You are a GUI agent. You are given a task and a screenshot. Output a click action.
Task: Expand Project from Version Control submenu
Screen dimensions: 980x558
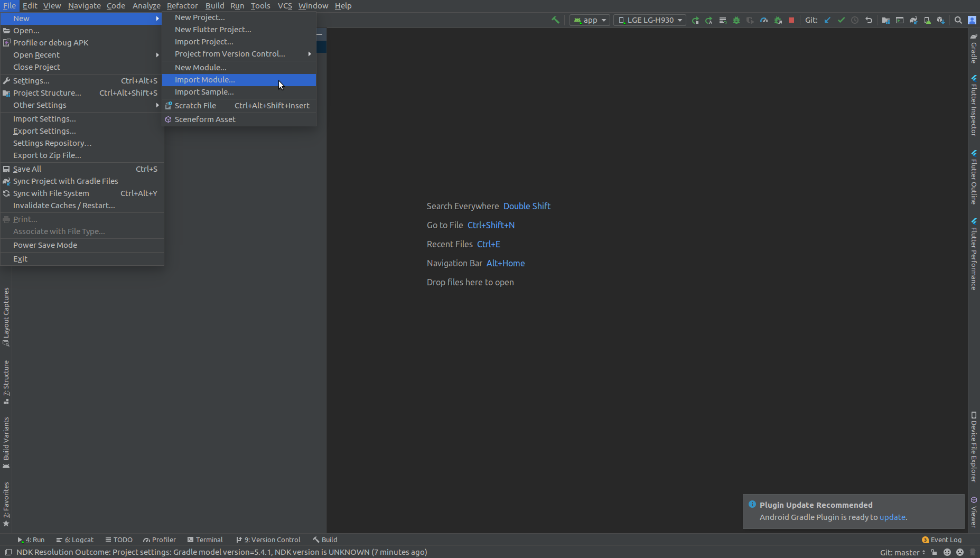239,54
